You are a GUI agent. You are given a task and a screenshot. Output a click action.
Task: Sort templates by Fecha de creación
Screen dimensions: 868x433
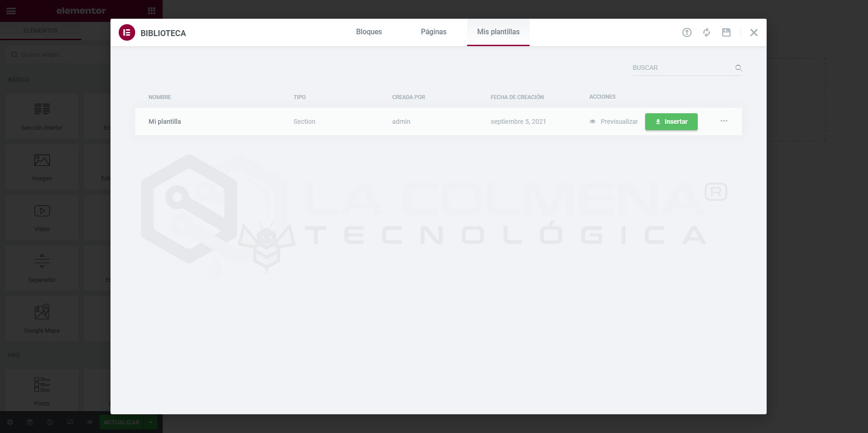click(517, 97)
